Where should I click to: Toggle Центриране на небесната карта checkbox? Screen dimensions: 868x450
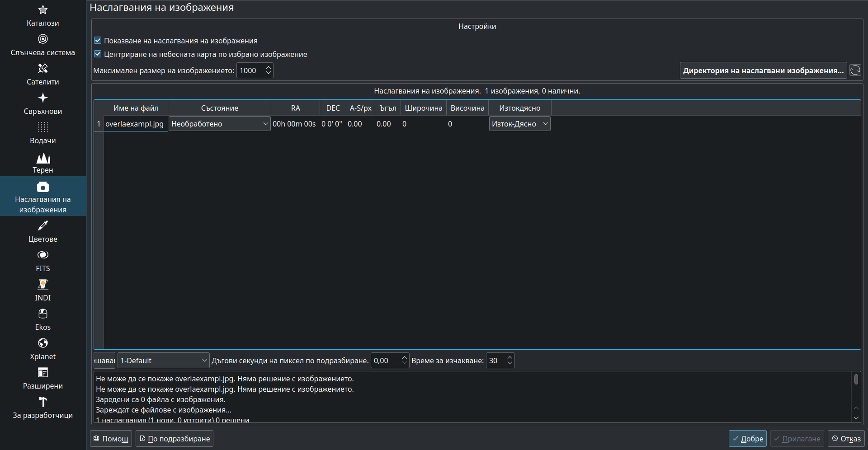pos(98,54)
